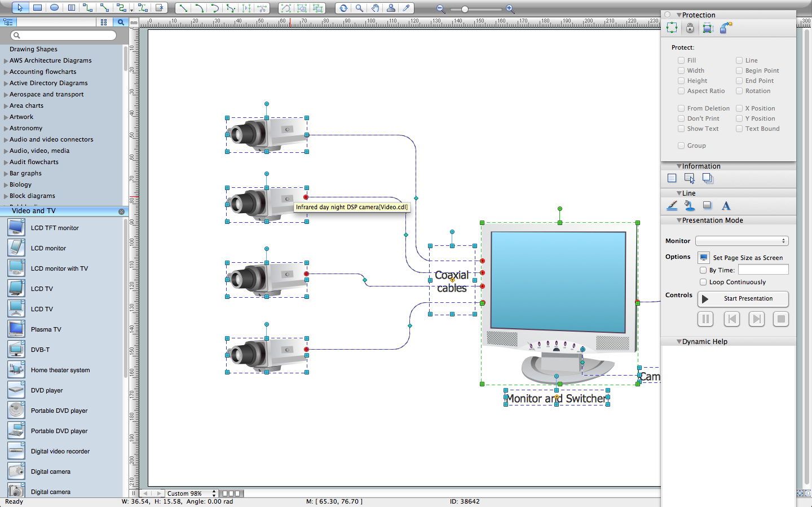The width and height of the screenshot is (812, 507).
Task: Click the text 'A' icon in Line panel
Action: [726, 205]
